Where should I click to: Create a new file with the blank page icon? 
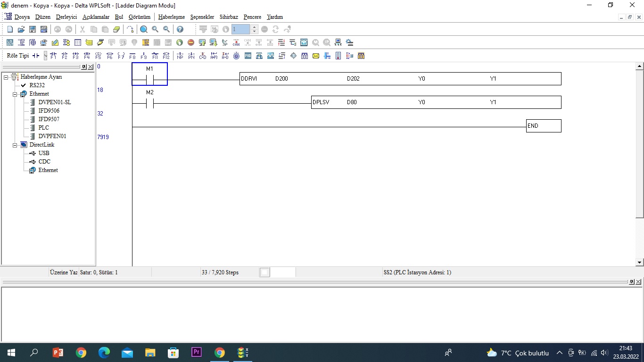(x=10, y=29)
